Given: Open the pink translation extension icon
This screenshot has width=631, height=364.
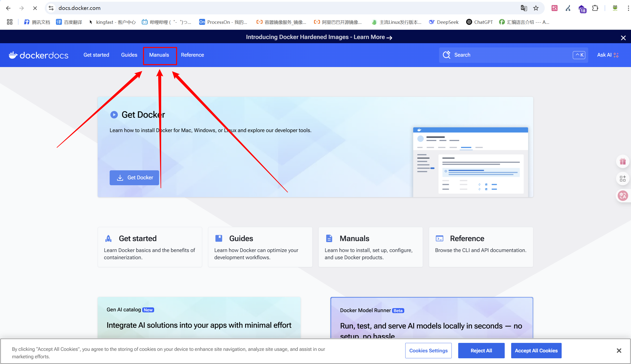Looking at the screenshot, I should tap(554, 8).
